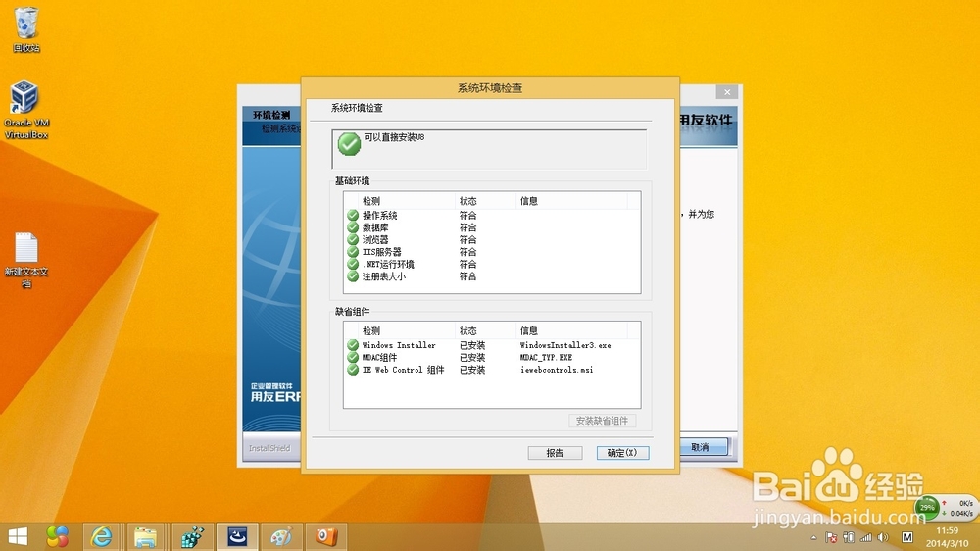
Task: Open the colorful four-petal taskbar app
Action: (x=58, y=536)
